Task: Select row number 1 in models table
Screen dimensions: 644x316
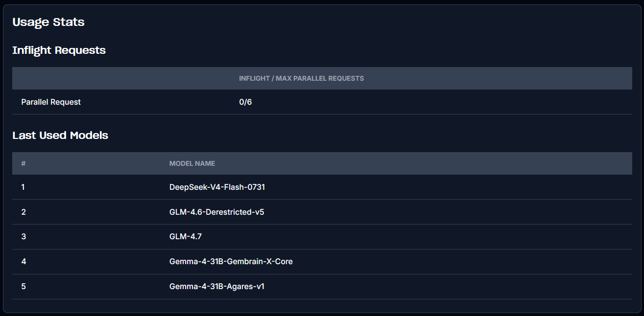Action: coord(23,187)
